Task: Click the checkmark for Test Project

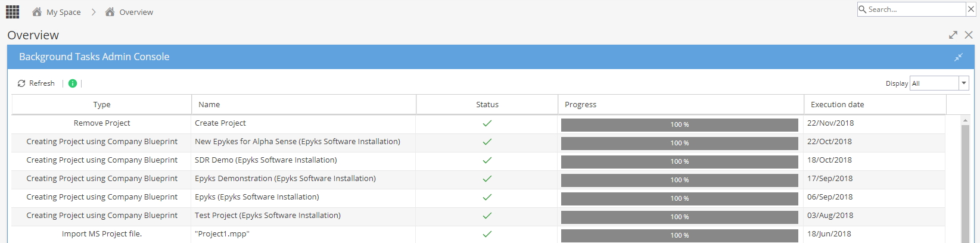Action: tap(487, 216)
